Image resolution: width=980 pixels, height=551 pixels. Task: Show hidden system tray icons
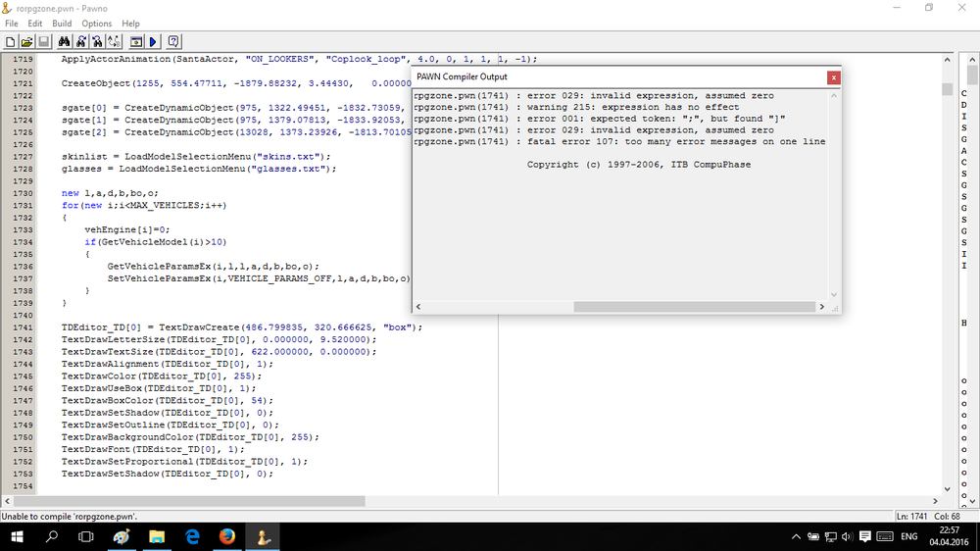[x=796, y=536]
